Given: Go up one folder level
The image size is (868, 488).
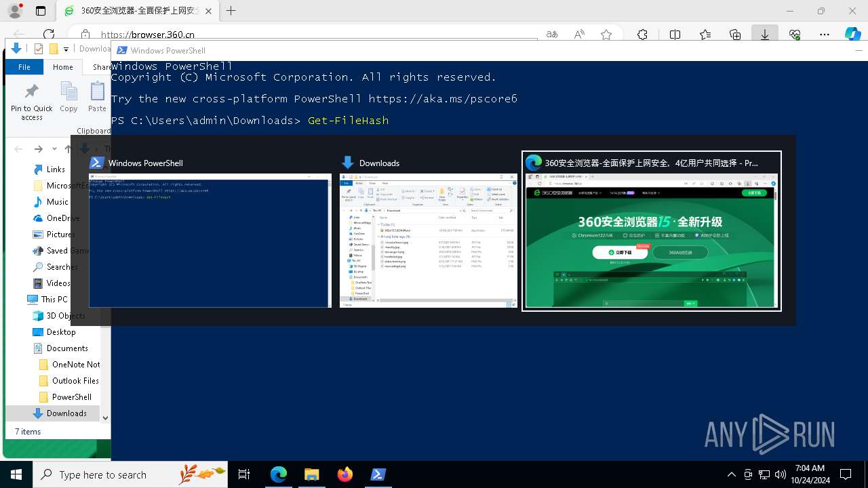Looking at the screenshot, I should pos(68,149).
